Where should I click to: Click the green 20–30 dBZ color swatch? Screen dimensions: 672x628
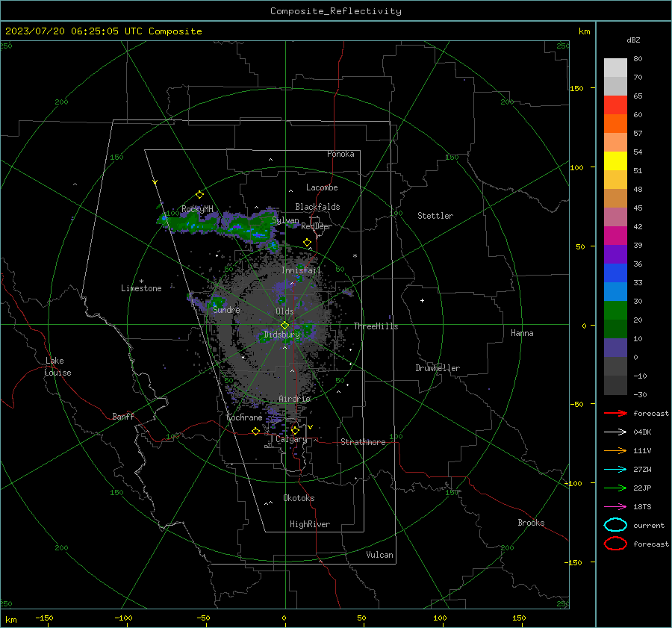pos(615,311)
